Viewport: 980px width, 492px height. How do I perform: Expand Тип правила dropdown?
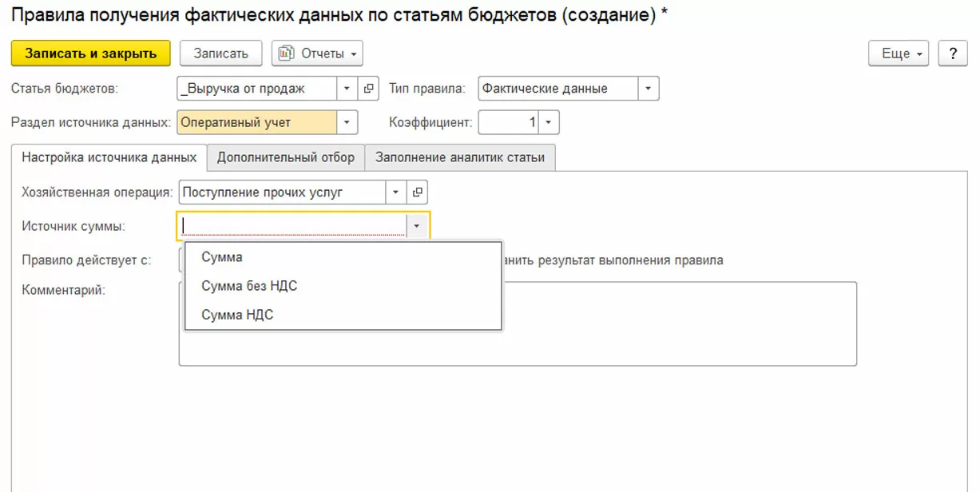click(x=649, y=89)
